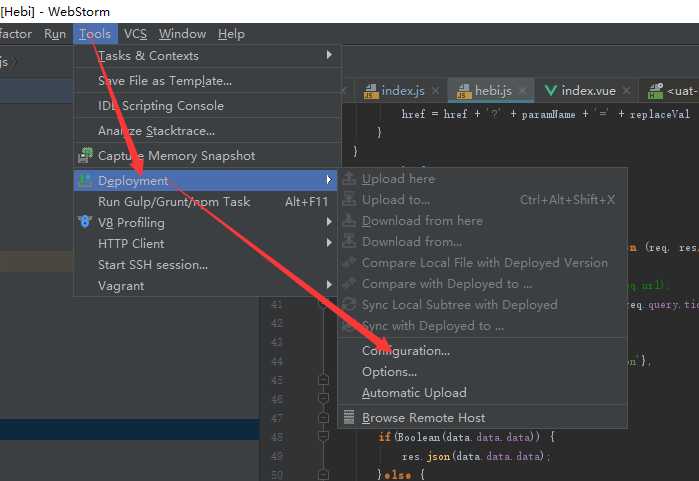Click the Upload to icon
Viewport: 699px width, 481px height.
pyautogui.click(x=349, y=199)
